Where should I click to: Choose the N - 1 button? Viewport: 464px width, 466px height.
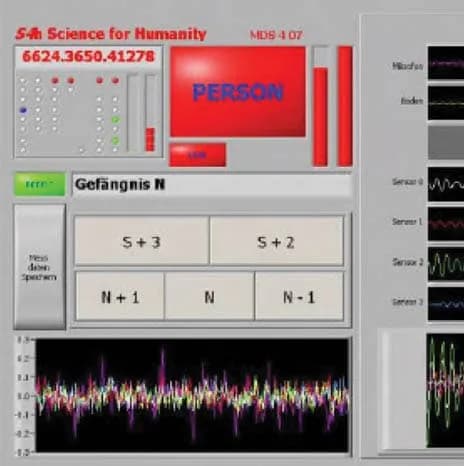[x=299, y=296]
